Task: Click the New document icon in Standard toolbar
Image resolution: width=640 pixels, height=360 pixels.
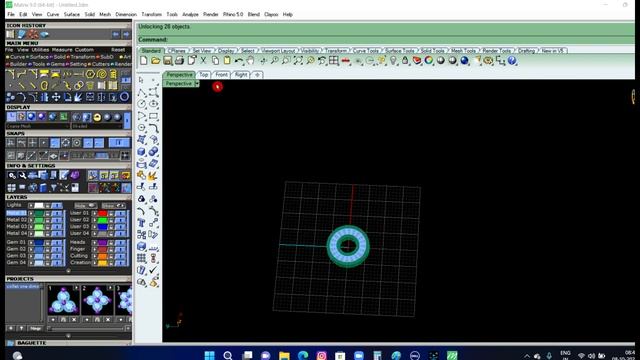Action: (x=144, y=61)
